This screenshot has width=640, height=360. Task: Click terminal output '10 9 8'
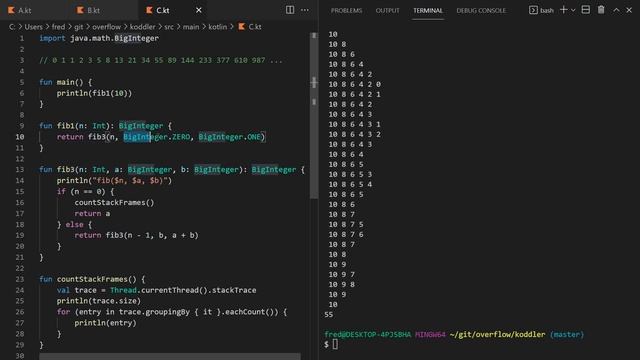342,284
